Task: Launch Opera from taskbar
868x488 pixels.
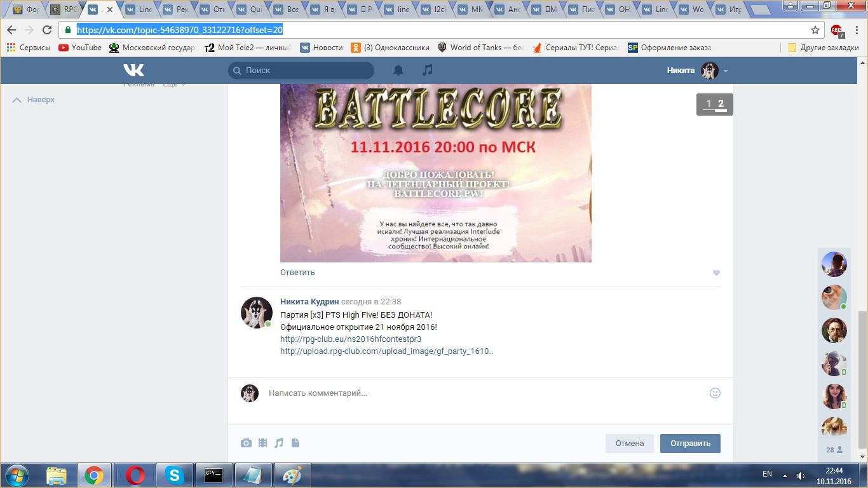Action: coord(134,475)
